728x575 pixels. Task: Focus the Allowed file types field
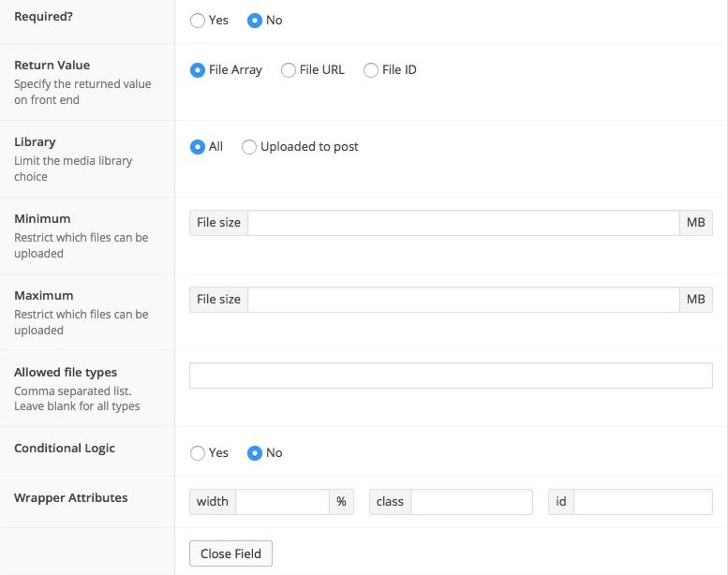click(x=451, y=376)
